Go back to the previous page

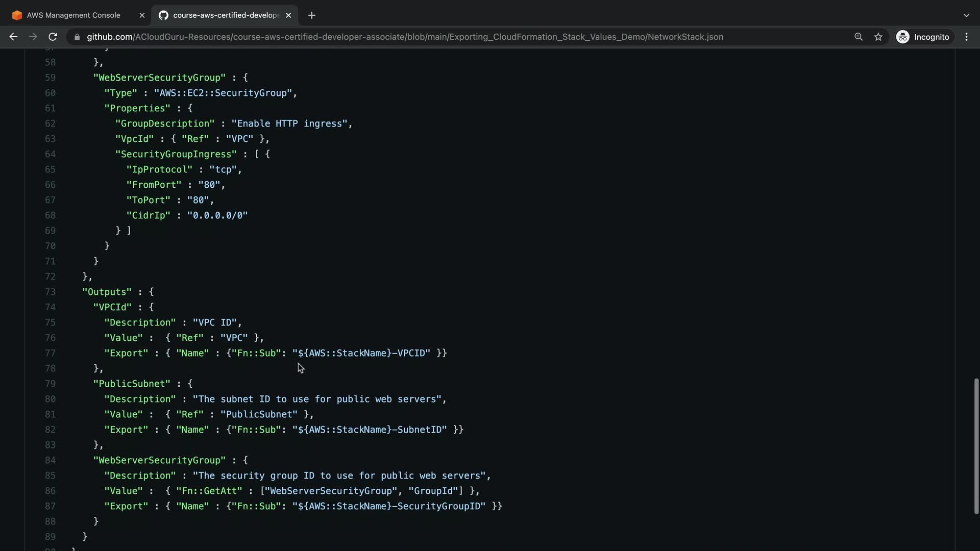click(x=13, y=37)
